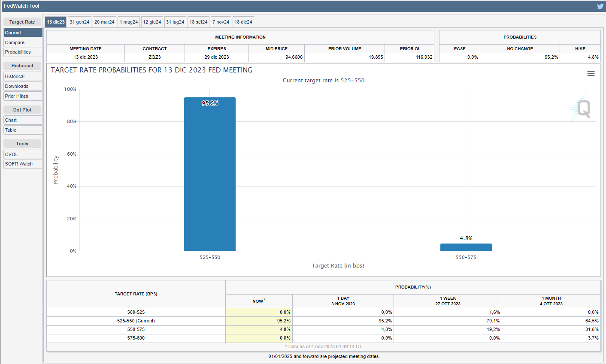Click the 550-575 table row label

pos(136,329)
